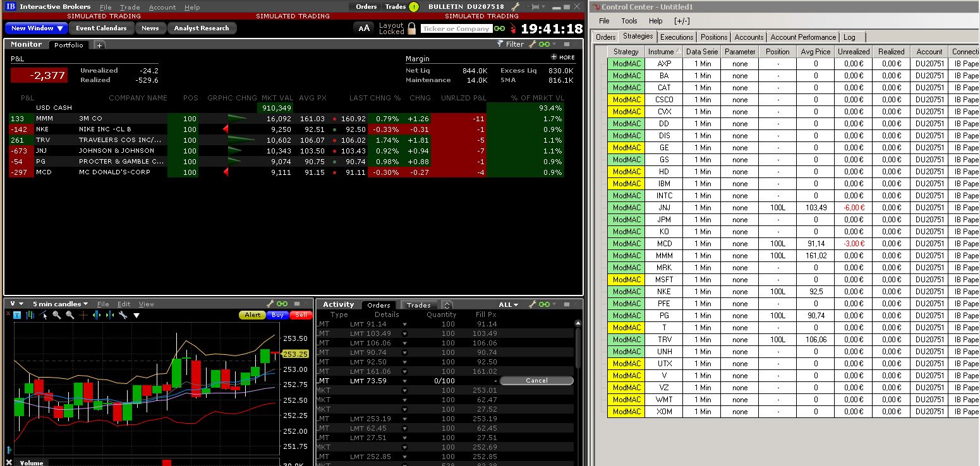Open the chart panel's title bar wrench settings
Viewport: 980px width, 466px height.
click(x=270, y=304)
